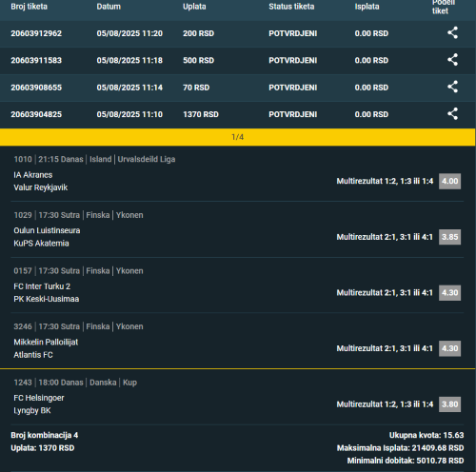
Task: Open the IA Akranes vs Valur Reykjavik match
Action: tap(41, 181)
